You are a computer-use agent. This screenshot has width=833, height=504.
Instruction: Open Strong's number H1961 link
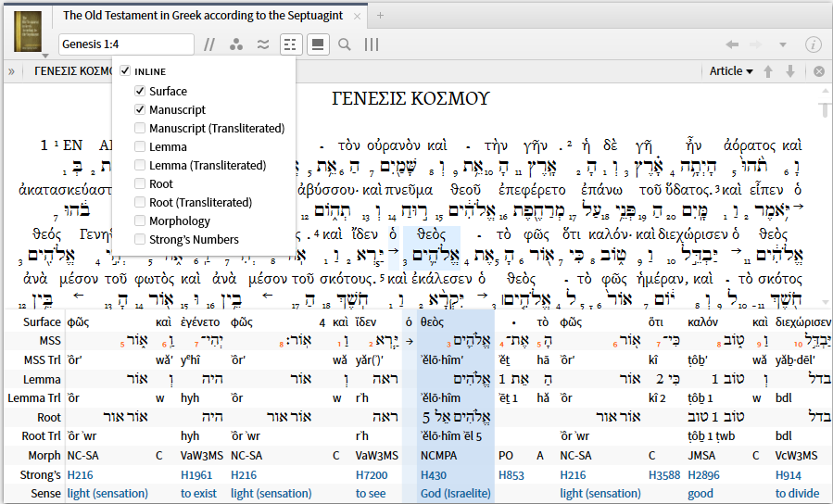[x=196, y=474]
